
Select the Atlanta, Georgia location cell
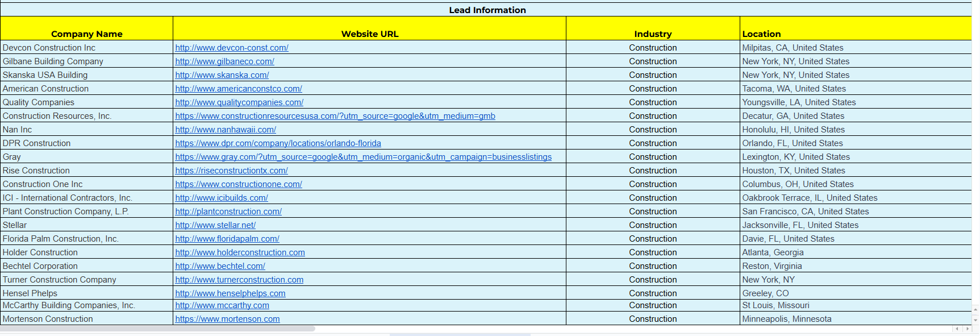coord(856,252)
